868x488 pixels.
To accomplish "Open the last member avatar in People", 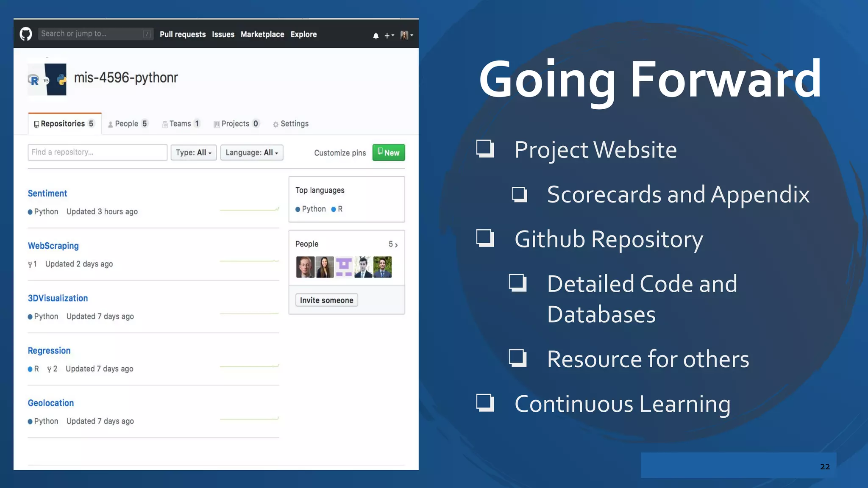I will click(x=383, y=267).
